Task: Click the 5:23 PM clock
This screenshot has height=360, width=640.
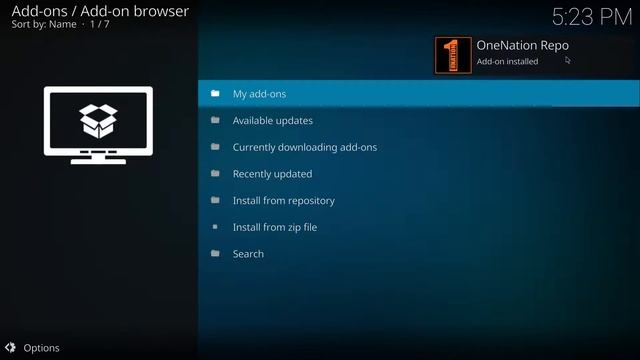Action: pyautogui.click(x=592, y=17)
